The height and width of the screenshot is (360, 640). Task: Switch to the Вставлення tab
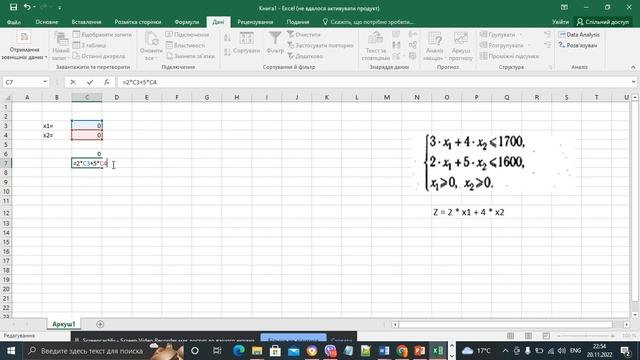86,22
